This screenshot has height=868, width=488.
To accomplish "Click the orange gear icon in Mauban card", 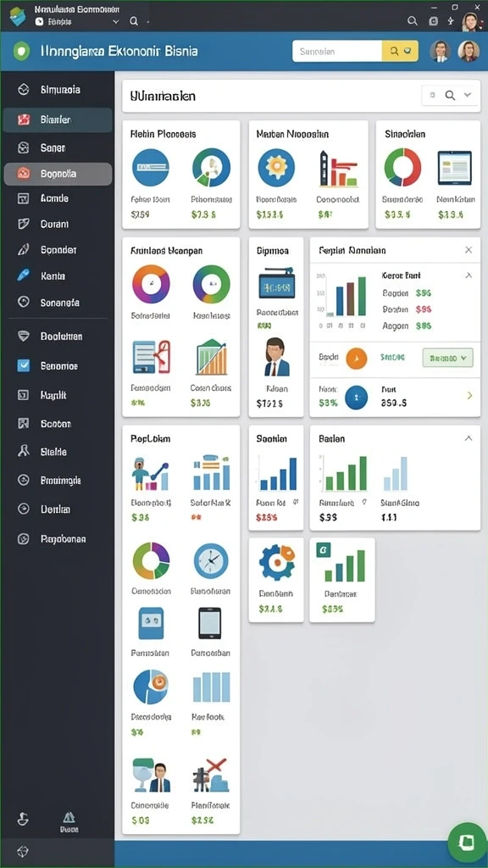I will [276, 168].
